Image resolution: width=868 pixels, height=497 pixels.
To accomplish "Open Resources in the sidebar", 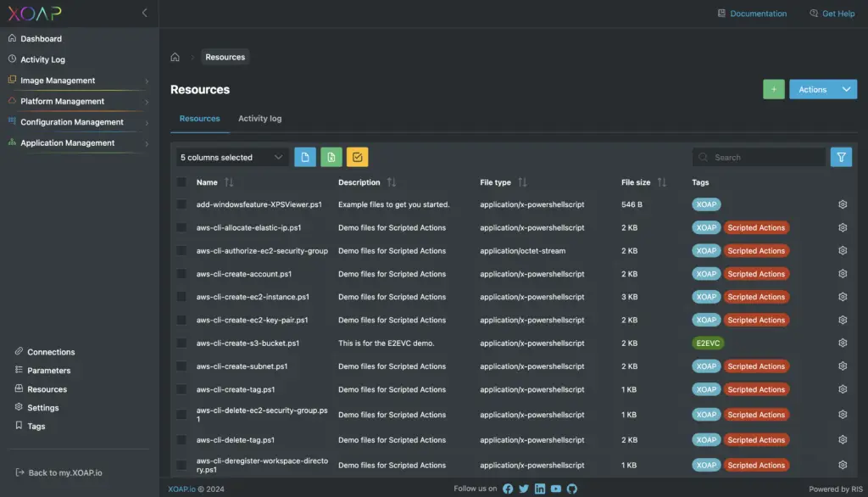I will [x=47, y=389].
